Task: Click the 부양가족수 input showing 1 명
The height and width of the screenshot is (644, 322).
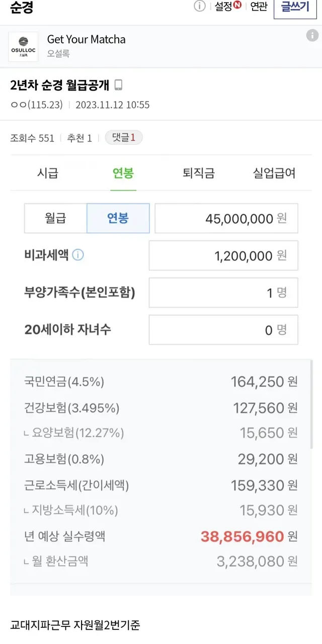Action: tap(223, 293)
